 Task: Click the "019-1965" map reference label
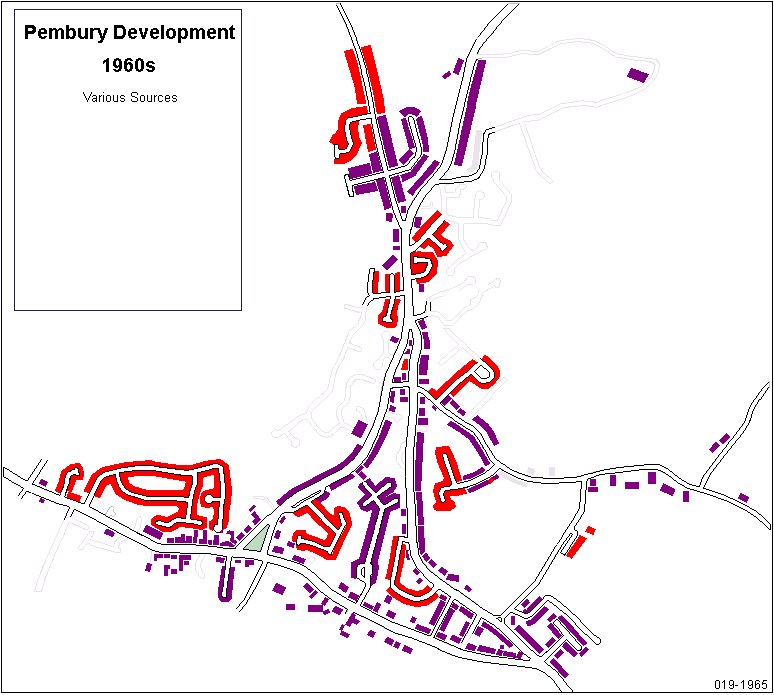coord(740,684)
